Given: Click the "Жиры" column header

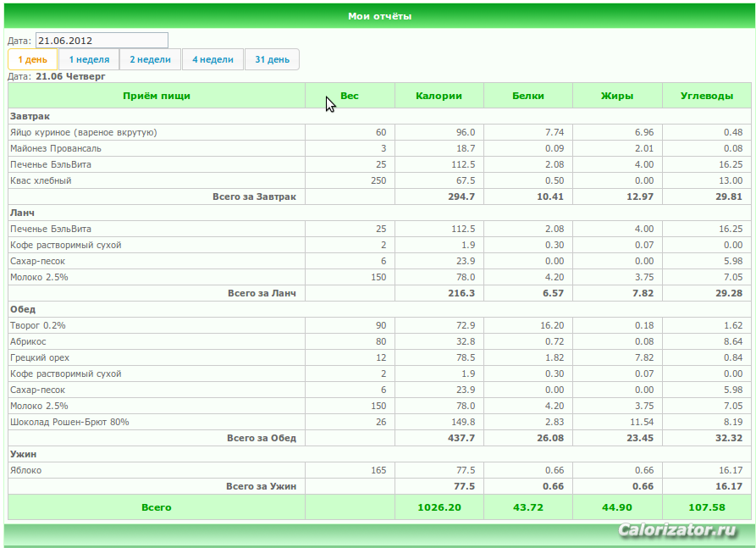Looking at the screenshot, I should 617,96.
